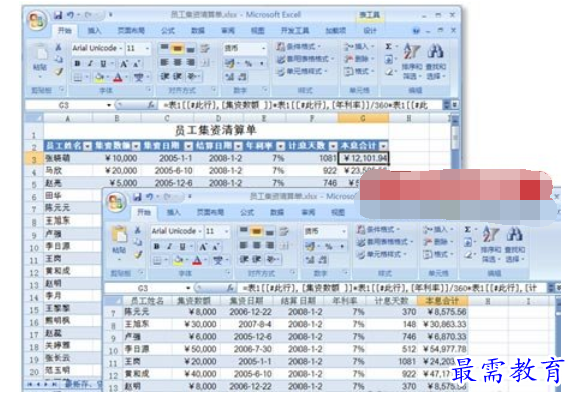Viewport: 573px width, 402px height.
Task: Switch to the 设计 tab in the back window
Action: pyautogui.click(x=370, y=31)
